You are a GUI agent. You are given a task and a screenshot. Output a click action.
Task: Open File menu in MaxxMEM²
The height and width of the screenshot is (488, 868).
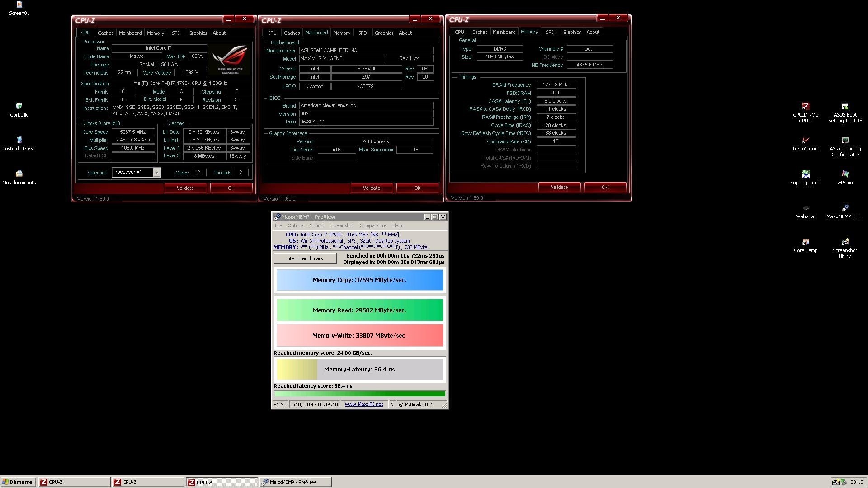tap(278, 225)
